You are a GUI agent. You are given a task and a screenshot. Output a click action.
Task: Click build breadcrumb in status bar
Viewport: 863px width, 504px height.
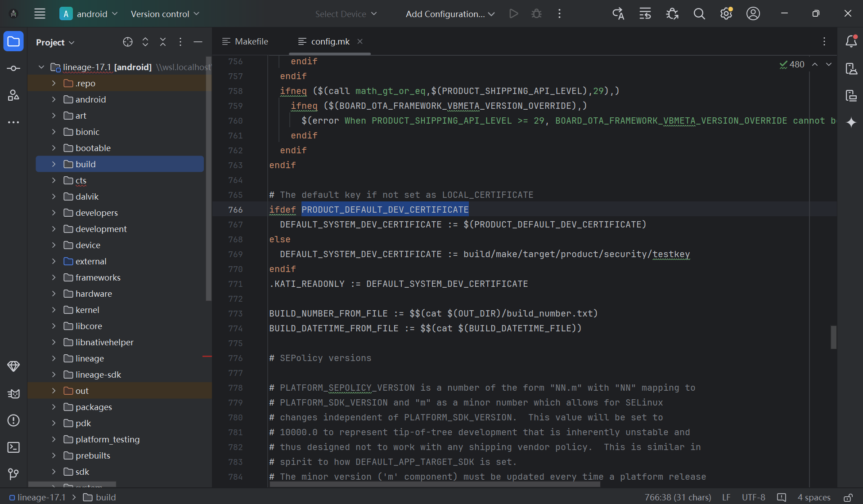tap(100, 497)
